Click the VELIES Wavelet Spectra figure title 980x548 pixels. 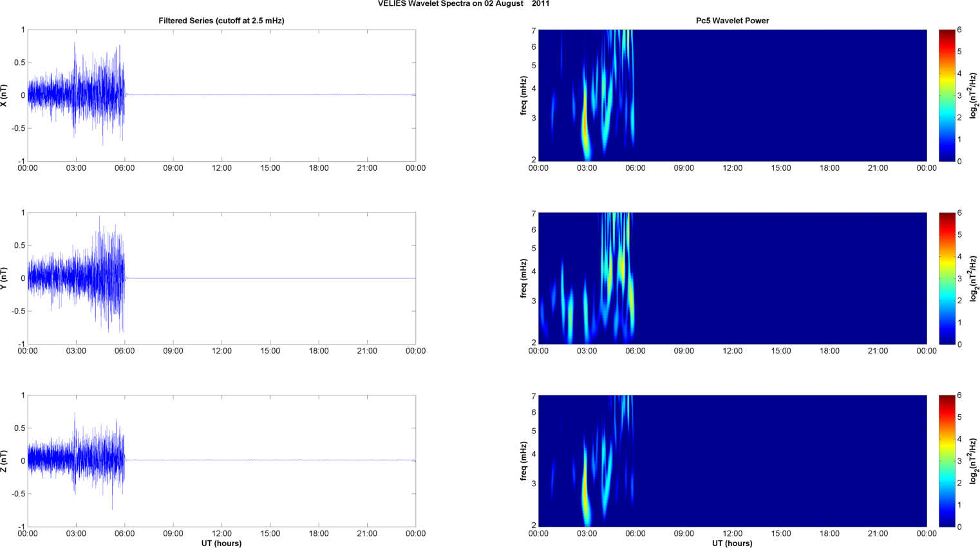[464, 4]
